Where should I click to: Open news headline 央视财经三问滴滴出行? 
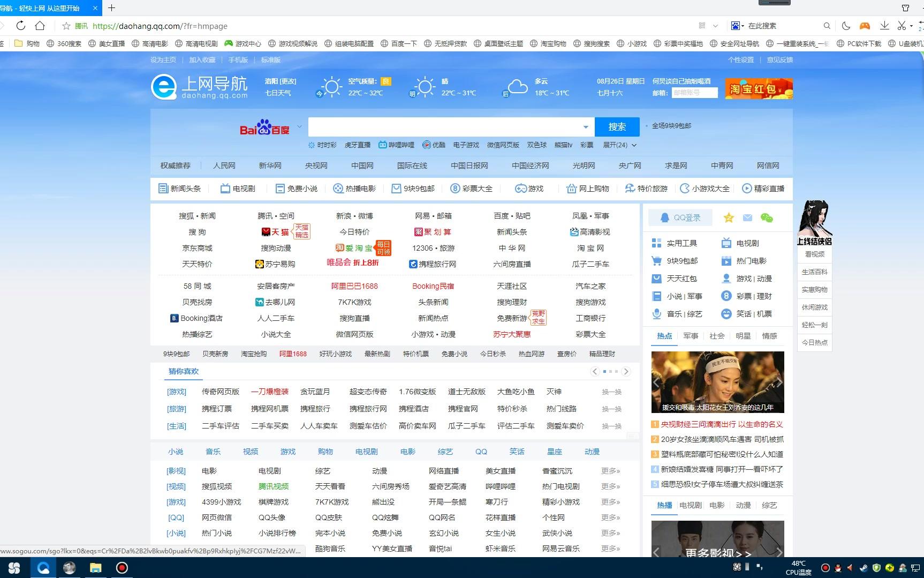(x=722, y=424)
